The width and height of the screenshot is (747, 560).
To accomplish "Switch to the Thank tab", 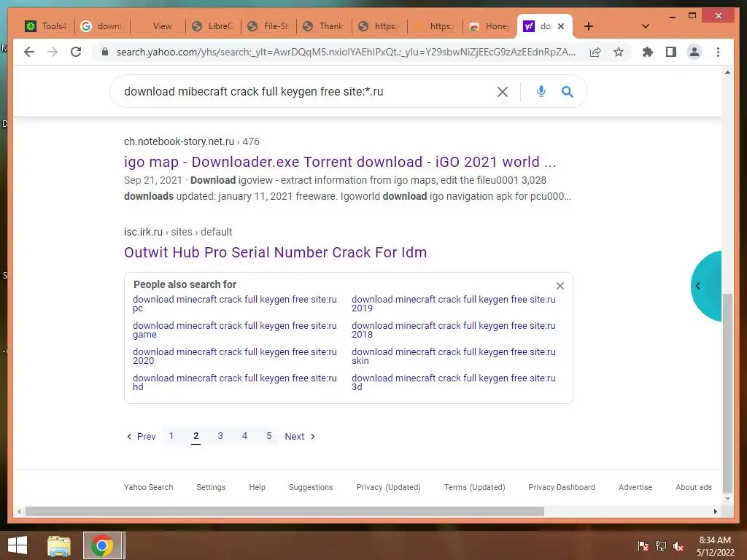I will (x=323, y=26).
